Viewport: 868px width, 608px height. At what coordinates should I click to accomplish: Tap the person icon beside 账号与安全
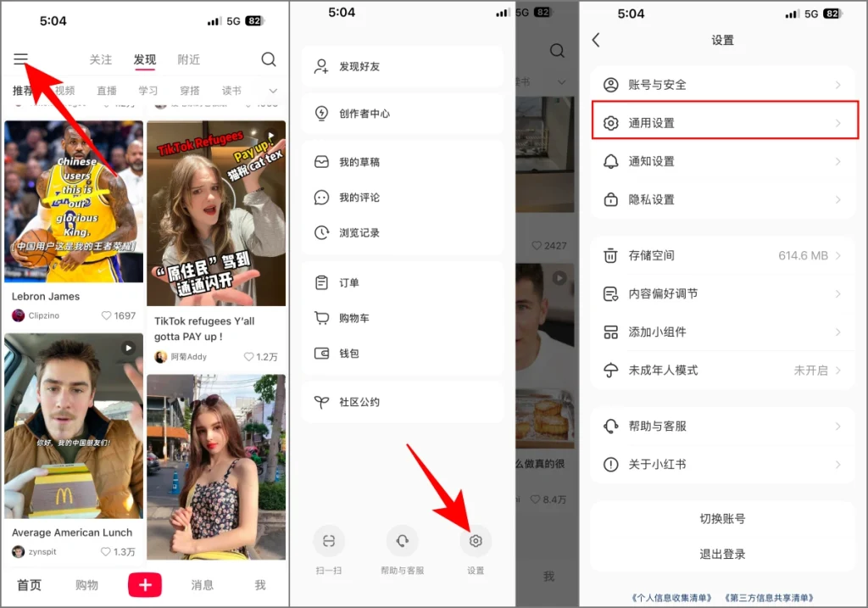click(x=610, y=85)
